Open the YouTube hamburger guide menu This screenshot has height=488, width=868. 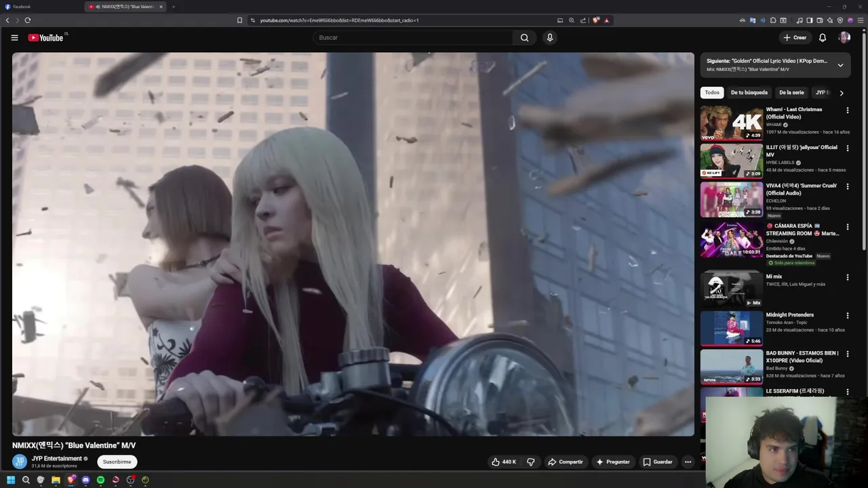(x=14, y=38)
